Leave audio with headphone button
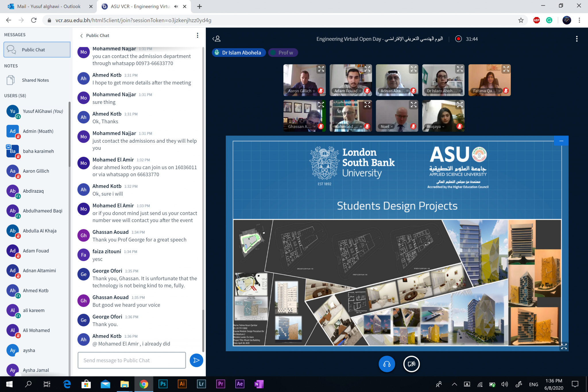This screenshot has height=392, width=588. (x=387, y=364)
